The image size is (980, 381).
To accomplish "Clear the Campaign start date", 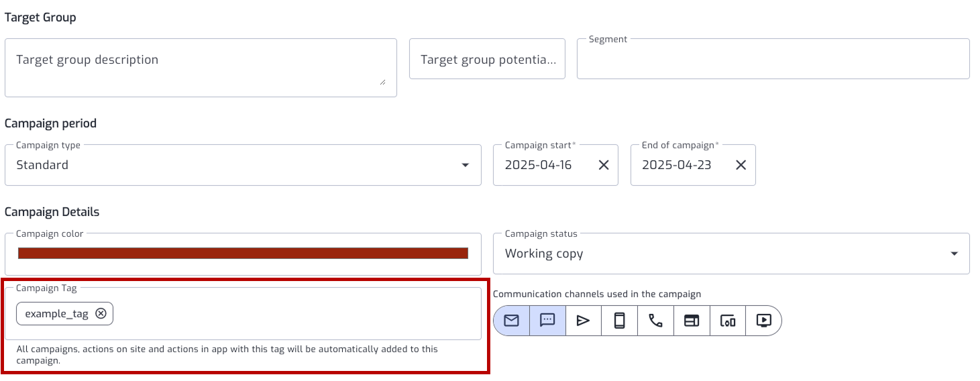I will (604, 165).
